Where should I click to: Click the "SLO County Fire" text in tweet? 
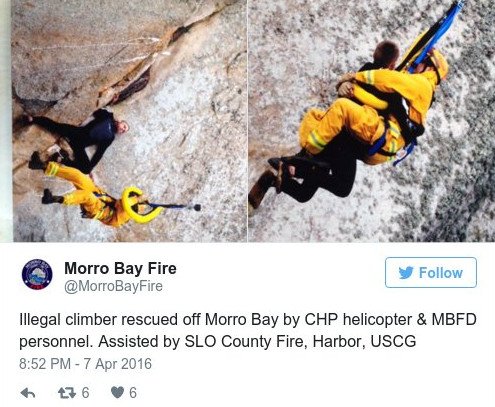pyautogui.click(x=245, y=341)
